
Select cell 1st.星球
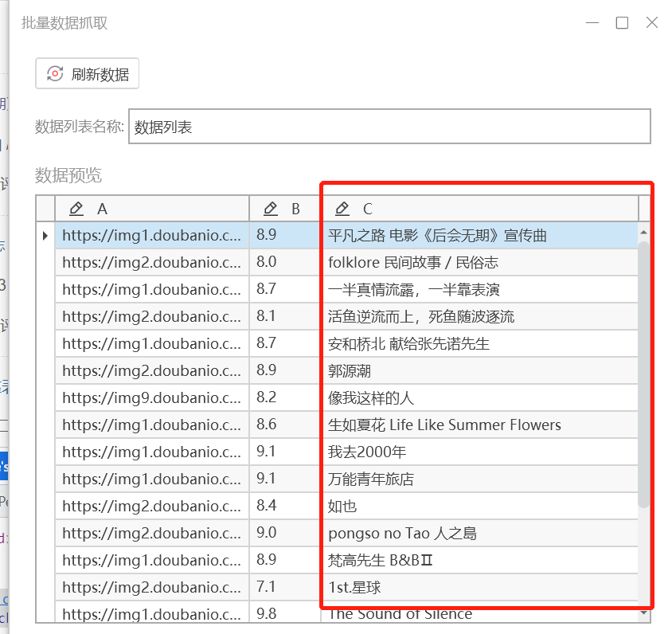click(479, 587)
